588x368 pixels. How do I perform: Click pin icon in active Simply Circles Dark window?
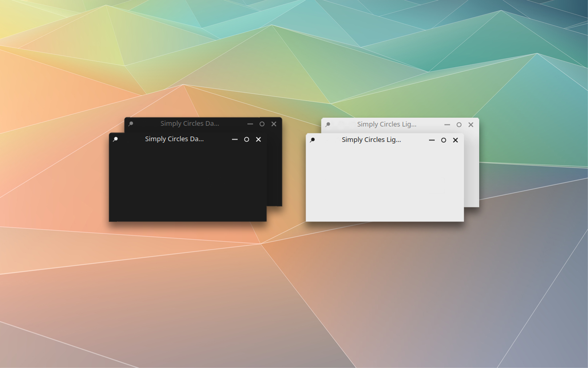coord(115,139)
